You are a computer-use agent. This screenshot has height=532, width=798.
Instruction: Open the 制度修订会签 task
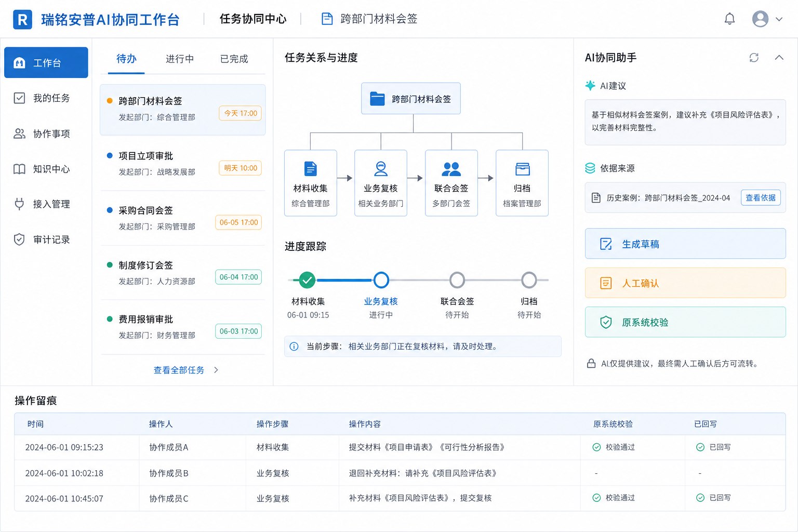click(182, 273)
